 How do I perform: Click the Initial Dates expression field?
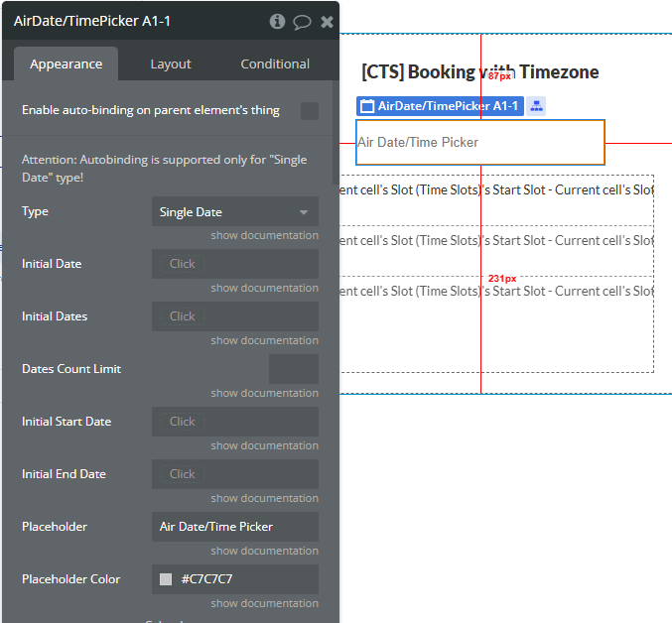click(x=235, y=316)
